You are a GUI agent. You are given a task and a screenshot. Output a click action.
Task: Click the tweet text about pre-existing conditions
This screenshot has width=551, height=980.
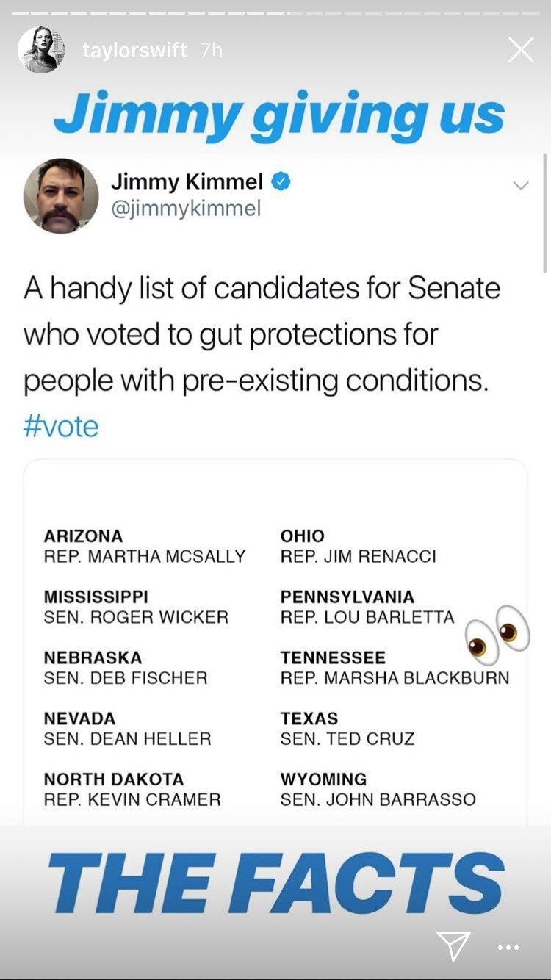tap(262, 334)
